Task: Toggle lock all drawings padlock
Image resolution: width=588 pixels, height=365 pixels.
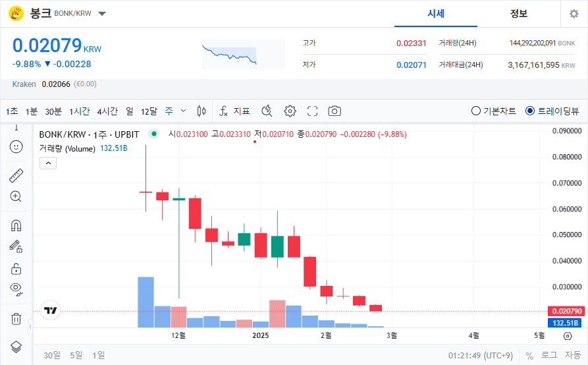Action: [16, 269]
